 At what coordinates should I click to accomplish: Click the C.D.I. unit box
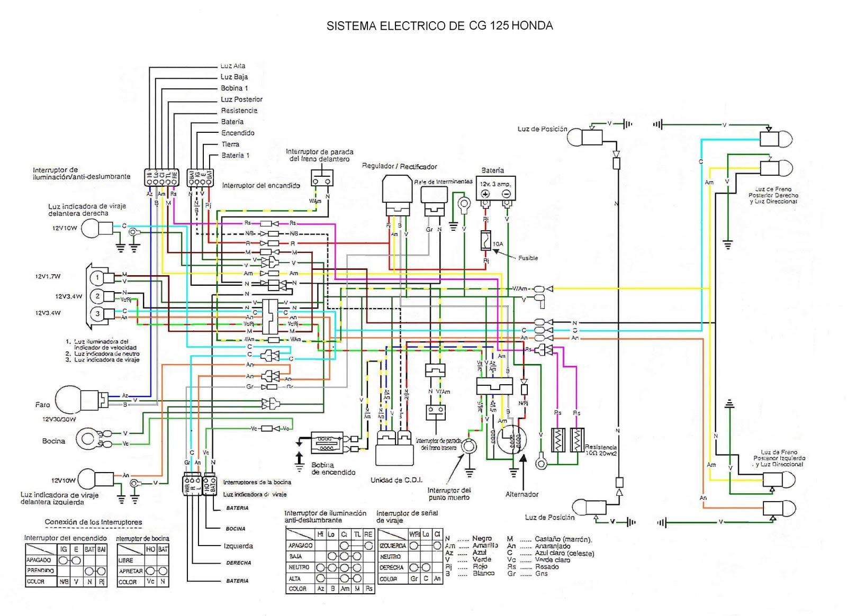coord(394,448)
